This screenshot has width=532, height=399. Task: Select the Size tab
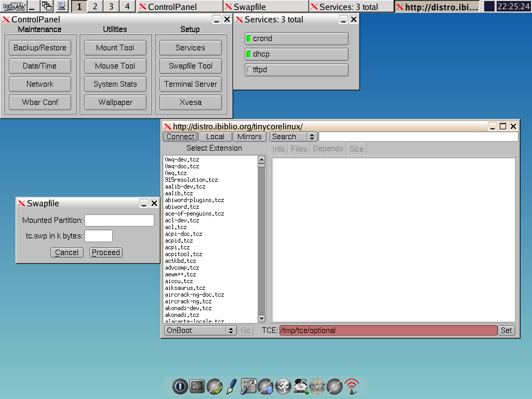tap(356, 149)
